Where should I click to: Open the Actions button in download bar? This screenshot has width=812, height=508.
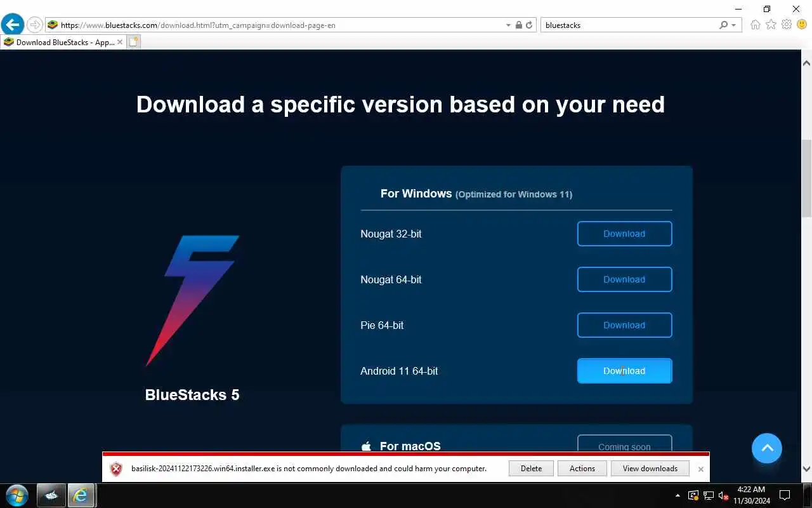pos(582,469)
